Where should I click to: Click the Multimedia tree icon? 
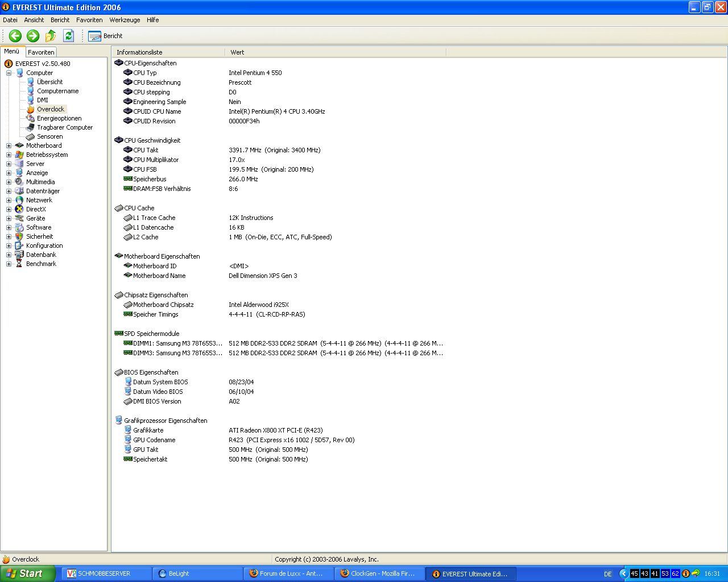[19, 182]
